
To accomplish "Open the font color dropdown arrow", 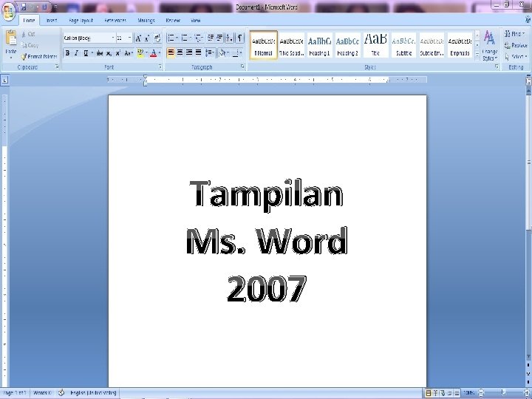I will pyautogui.click(x=160, y=53).
